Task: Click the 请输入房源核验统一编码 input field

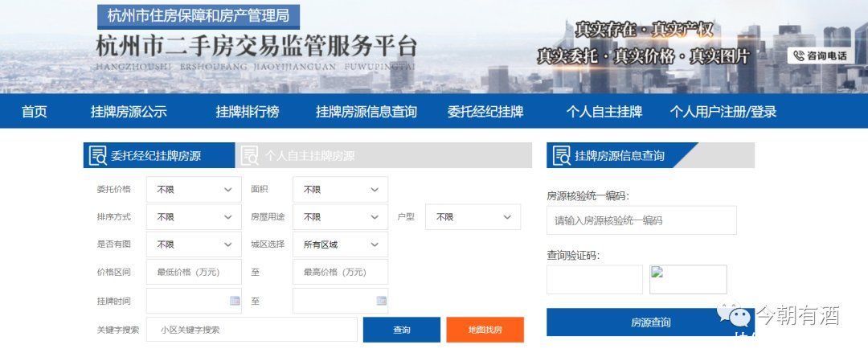Action: (641, 220)
